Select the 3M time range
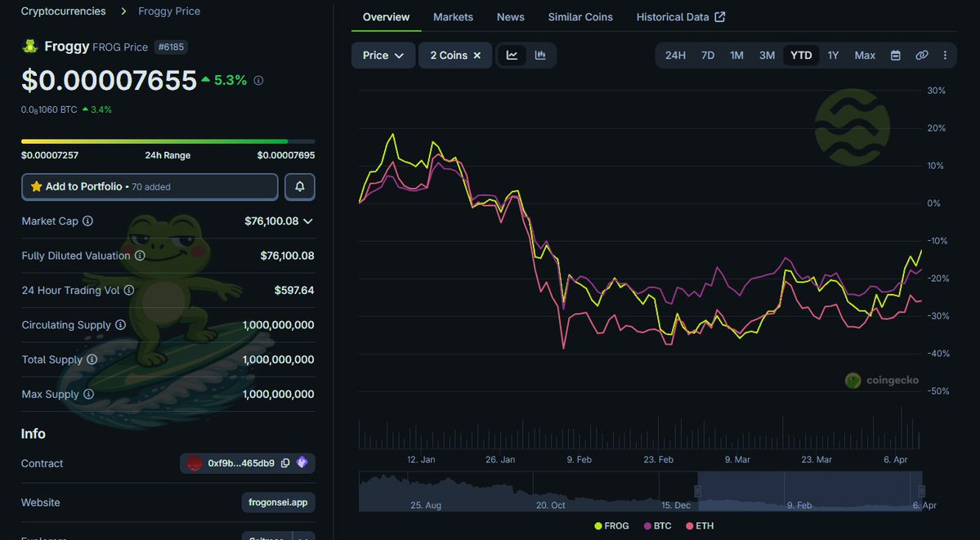The height and width of the screenshot is (540, 980). [x=767, y=55]
